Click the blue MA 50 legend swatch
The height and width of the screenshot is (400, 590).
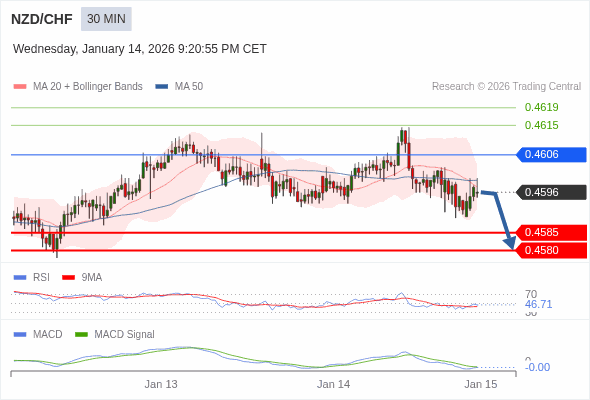tap(162, 87)
